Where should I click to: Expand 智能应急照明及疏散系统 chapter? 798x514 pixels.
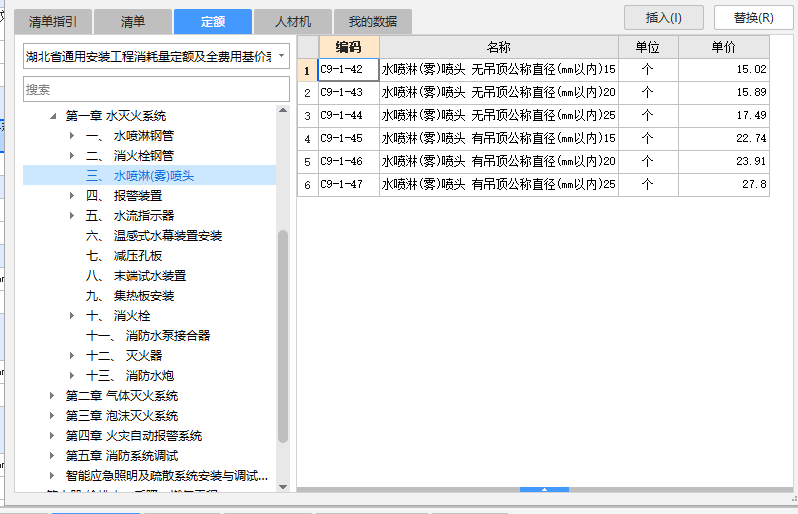point(52,475)
